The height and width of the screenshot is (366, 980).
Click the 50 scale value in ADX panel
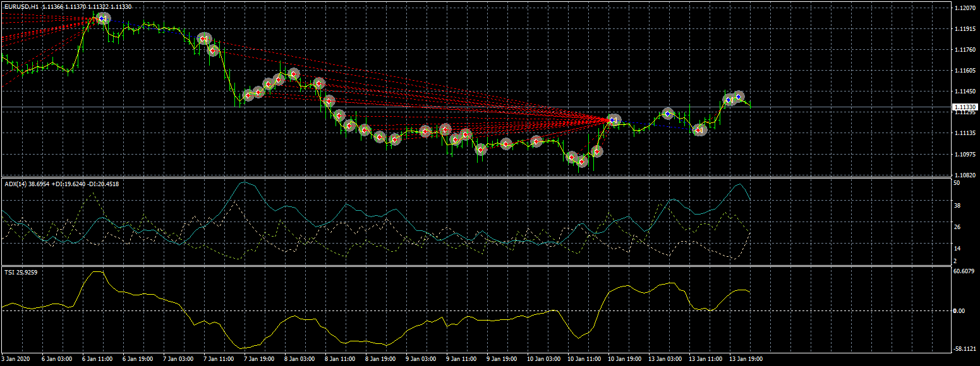coord(957,183)
